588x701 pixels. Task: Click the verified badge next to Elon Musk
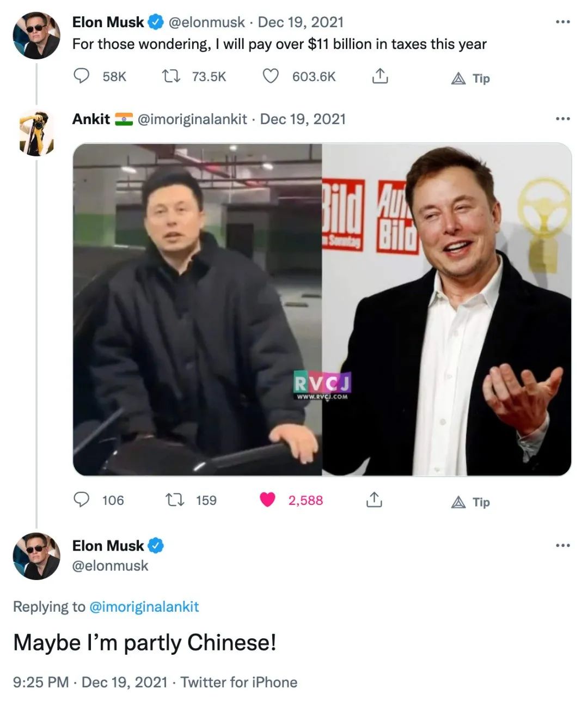pos(156,22)
